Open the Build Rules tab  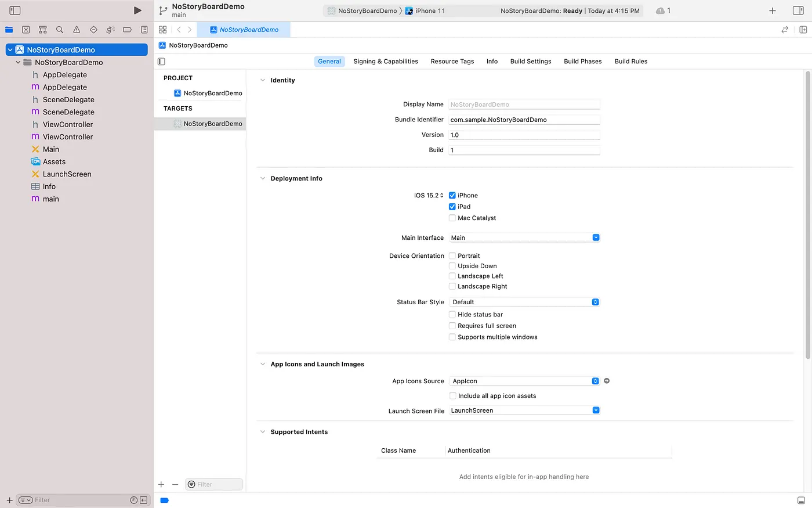click(631, 62)
